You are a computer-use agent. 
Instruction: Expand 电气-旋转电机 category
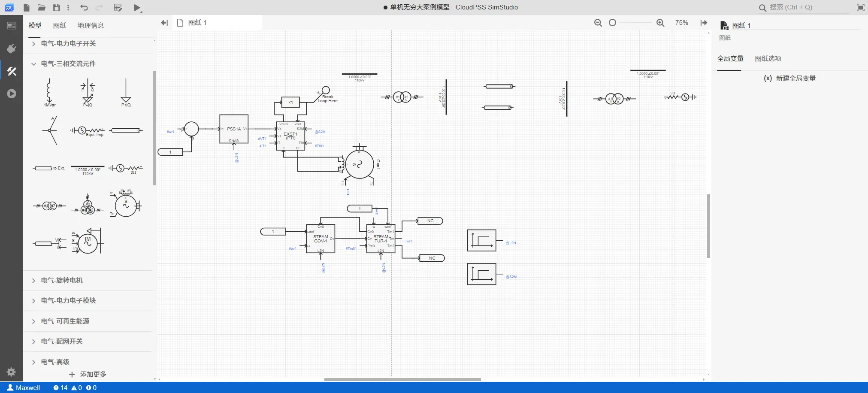point(88,281)
